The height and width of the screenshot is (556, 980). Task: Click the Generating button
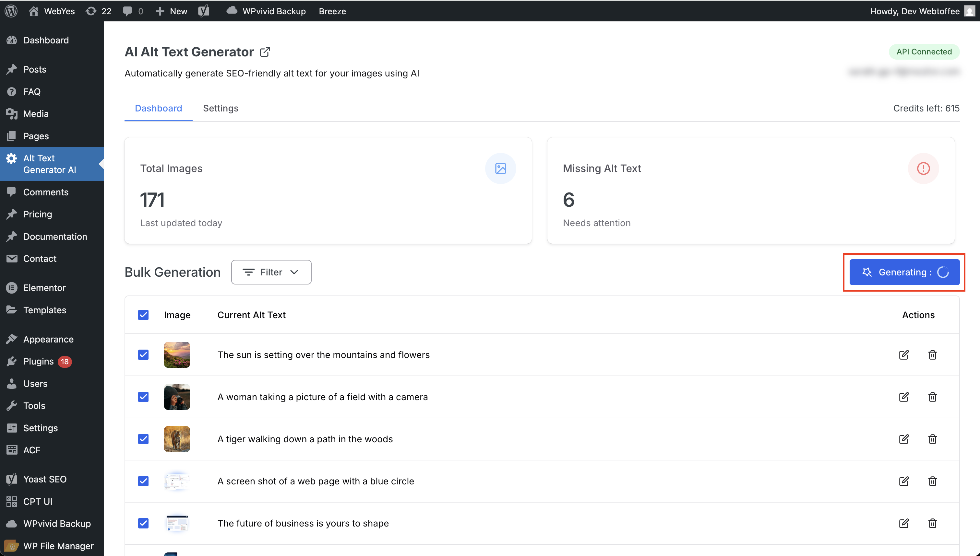point(904,272)
